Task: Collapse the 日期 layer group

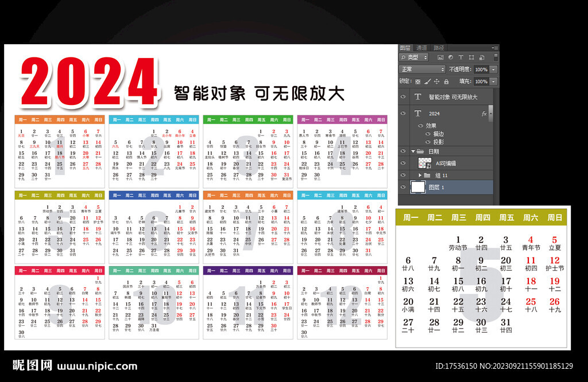Action: click(x=413, y=151)
